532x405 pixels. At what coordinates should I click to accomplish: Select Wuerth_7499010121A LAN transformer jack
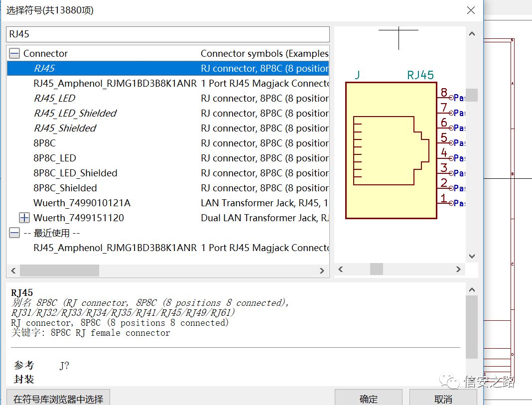pyautogui.click(x=82, y=203)
